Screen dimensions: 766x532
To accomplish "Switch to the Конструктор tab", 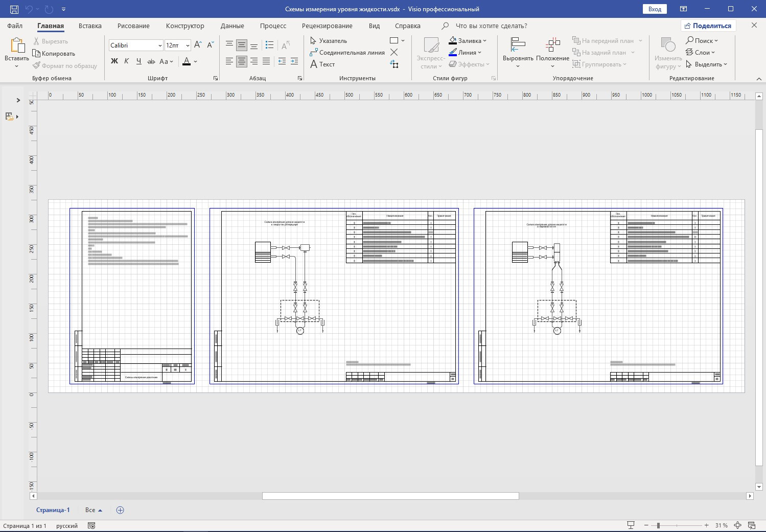I will coord(185,26).
